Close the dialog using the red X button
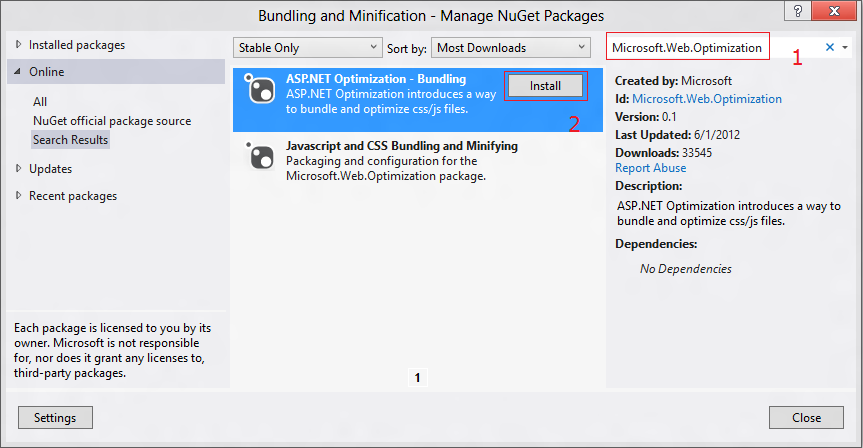This screenshot has width=863, height=448. click(834, 10)
